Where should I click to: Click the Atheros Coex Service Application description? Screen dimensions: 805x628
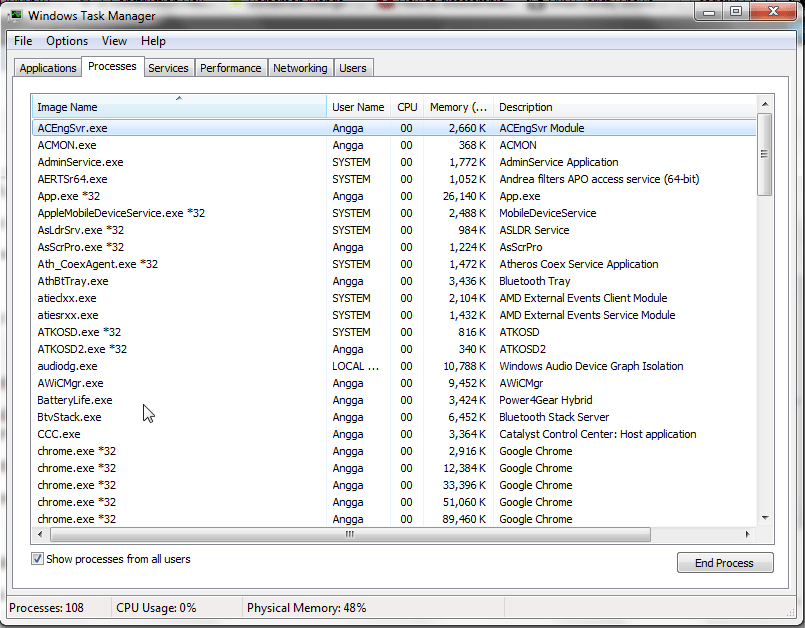click(x=579, y=264)
